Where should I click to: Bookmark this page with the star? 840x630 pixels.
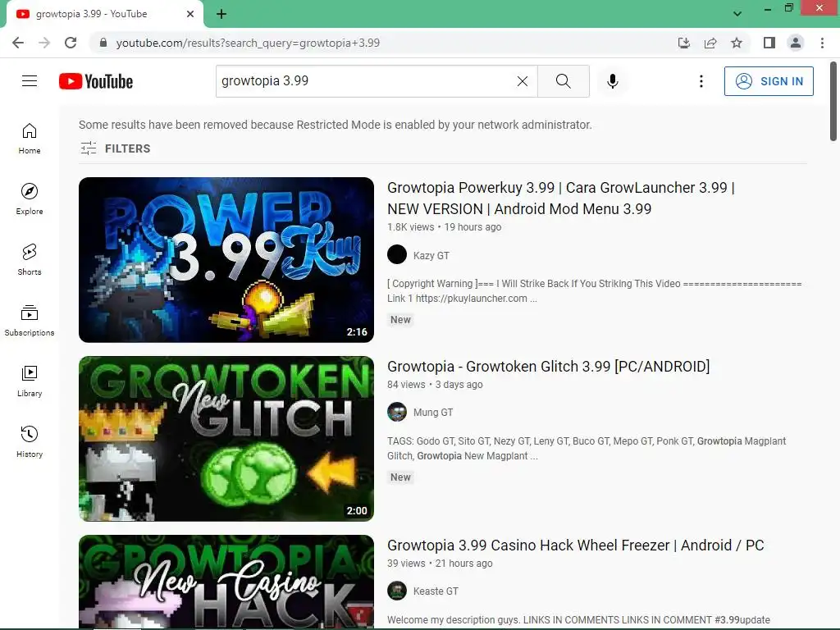[x=737, y=43]
